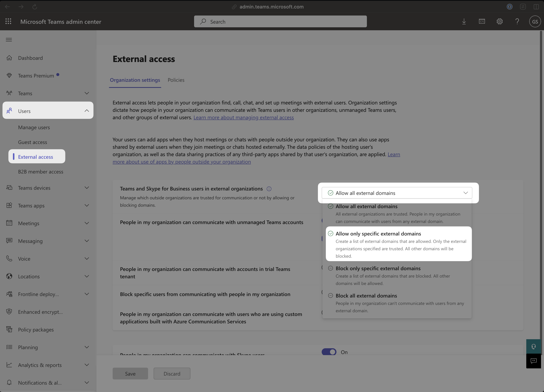
Task: Click the downloads arrow icon in header
Action: (x=464, y=22)
